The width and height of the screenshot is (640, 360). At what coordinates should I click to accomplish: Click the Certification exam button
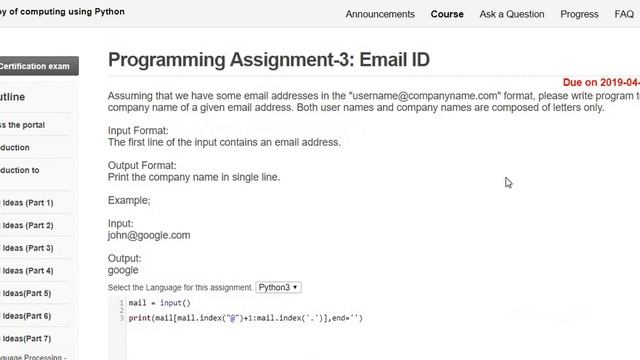(x=39, y=66)
